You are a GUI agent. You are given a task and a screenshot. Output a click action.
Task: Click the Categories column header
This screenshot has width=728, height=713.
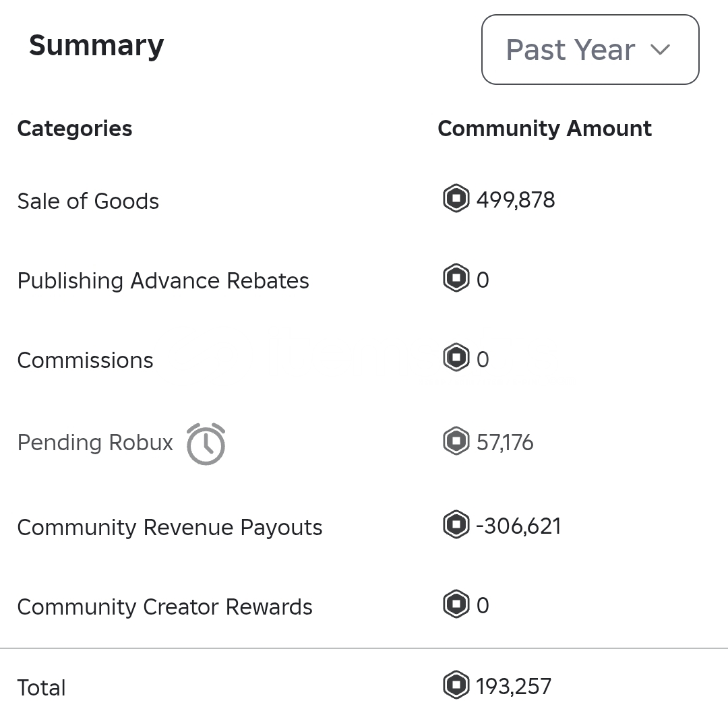click(x=75, y=129)
